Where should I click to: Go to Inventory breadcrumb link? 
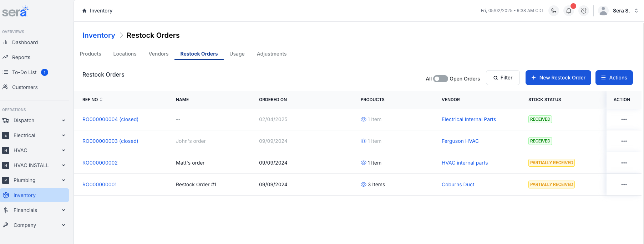99,35
